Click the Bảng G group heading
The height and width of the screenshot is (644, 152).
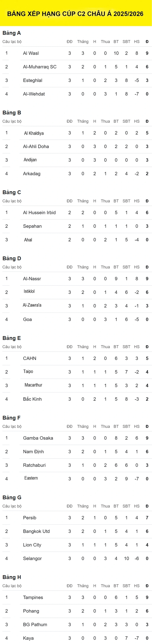tap(12, 497)
